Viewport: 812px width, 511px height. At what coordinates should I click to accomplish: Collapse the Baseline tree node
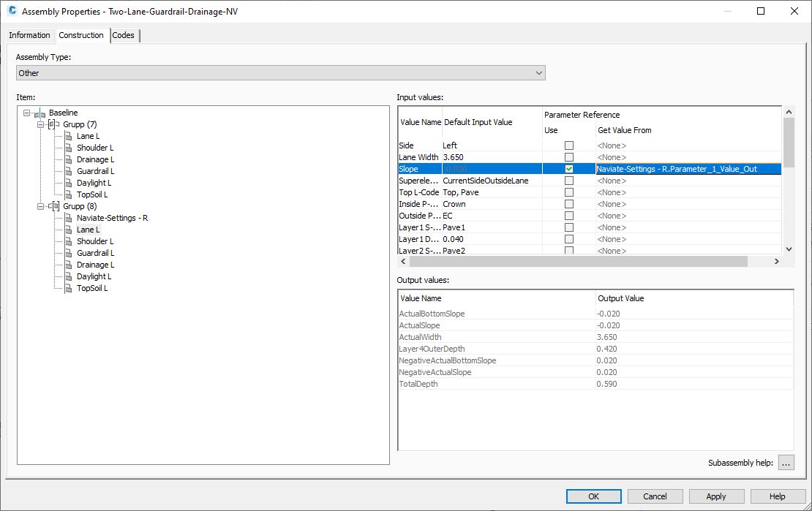click(x=26, y=113)
